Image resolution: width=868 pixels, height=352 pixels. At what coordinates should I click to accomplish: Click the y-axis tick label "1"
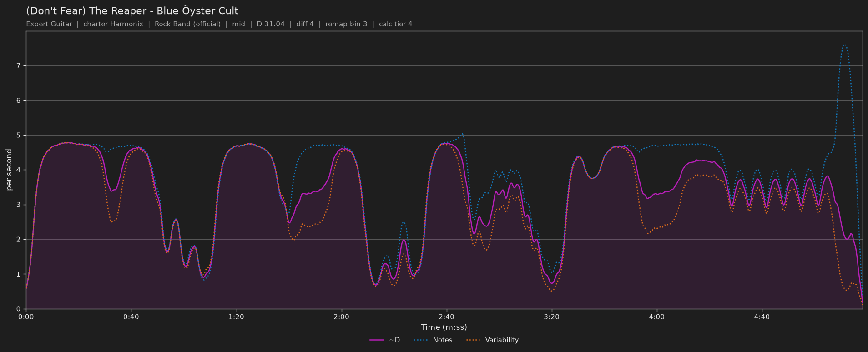18,274
